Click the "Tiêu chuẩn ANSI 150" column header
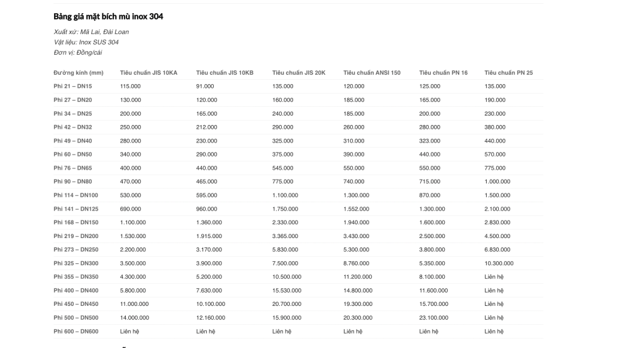Screen dimensions: 644x348 coord(372,73)
